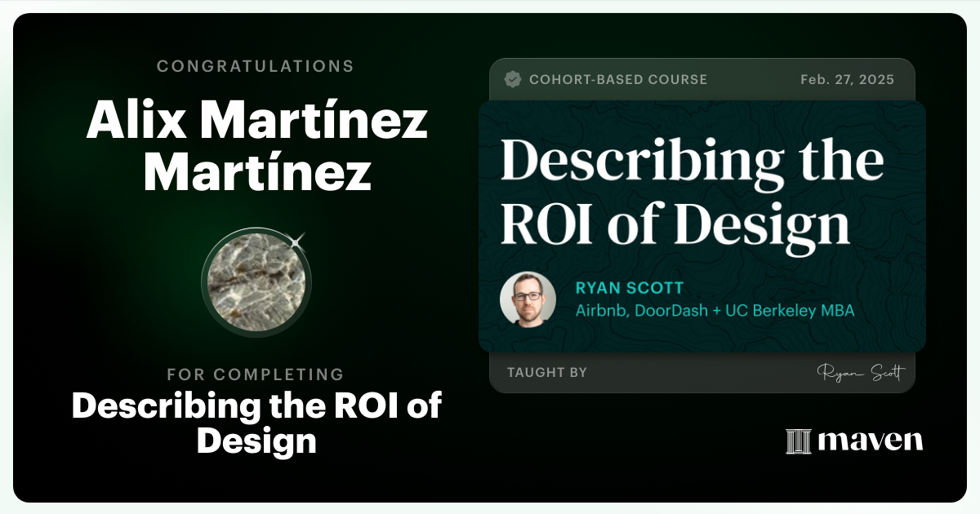Image resolution: width=980 pixels, height=514 pixels.
Task: Click the sparkle icon on the avatar ring
Action: click(x=296, y=242)
